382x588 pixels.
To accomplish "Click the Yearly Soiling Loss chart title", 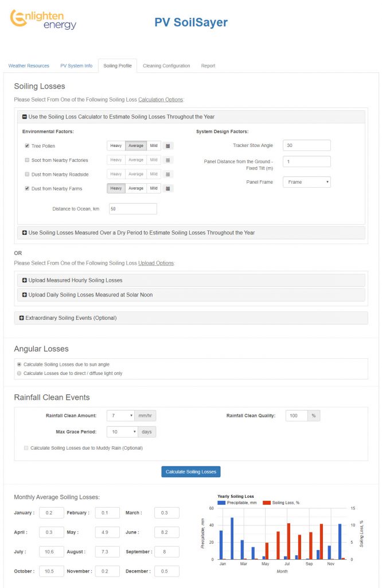I will [236, 497].
